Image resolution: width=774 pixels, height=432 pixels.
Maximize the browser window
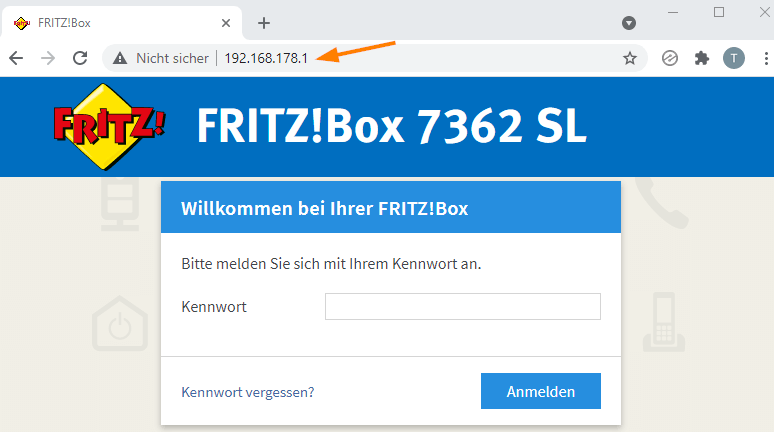pos(719,12)
